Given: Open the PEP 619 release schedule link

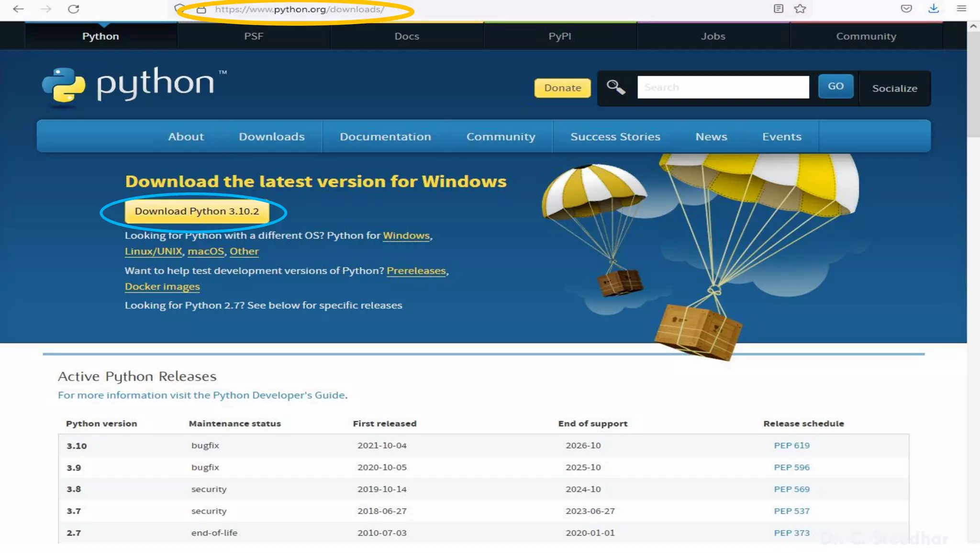Looking at the screenshot, I should [791, 445].
